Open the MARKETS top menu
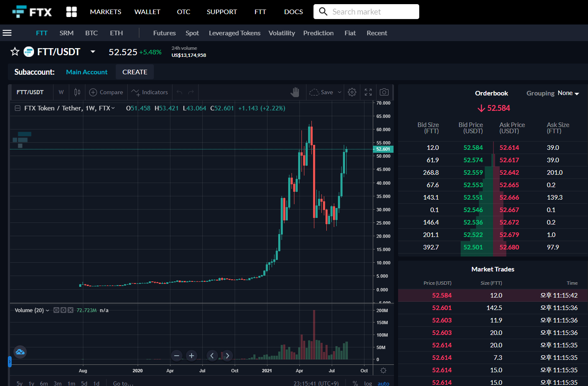This screenshot has height=386, width=588. tap(106, 12)
